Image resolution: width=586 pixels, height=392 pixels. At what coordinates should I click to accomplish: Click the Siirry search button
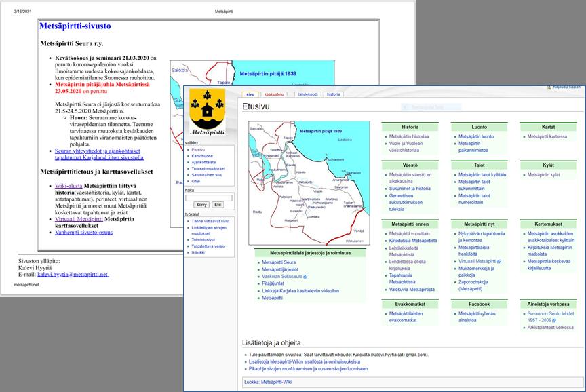point(201,205)
